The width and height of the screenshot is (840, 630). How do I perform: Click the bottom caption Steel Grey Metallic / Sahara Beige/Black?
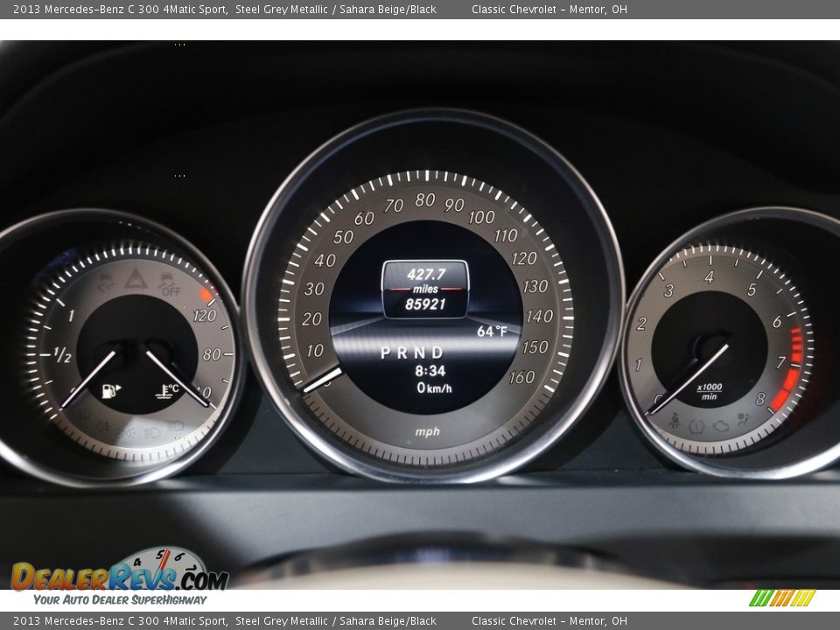click(x=336, y=621)
